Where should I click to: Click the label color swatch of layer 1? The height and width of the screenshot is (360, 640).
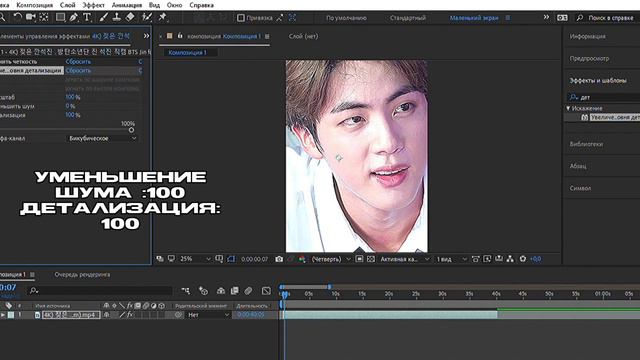[11, 315]
